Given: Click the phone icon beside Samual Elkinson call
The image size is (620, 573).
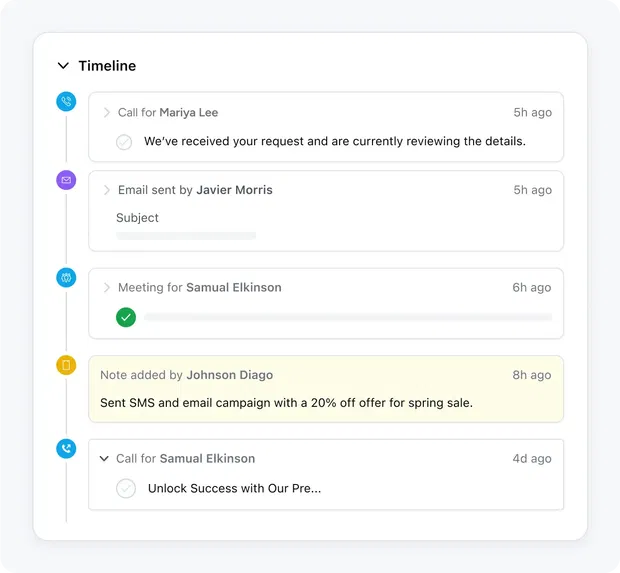Looking at the screenshot, I should [x=66, y=448].
